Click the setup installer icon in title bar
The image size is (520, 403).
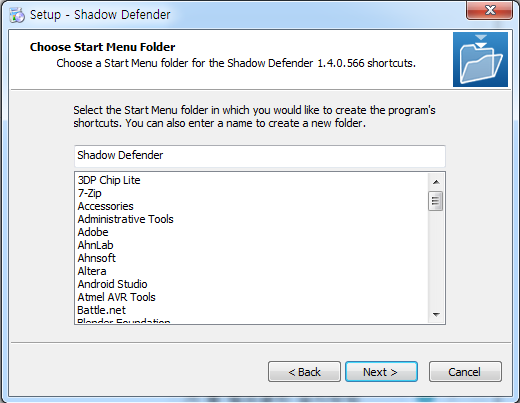pos(17,15)
